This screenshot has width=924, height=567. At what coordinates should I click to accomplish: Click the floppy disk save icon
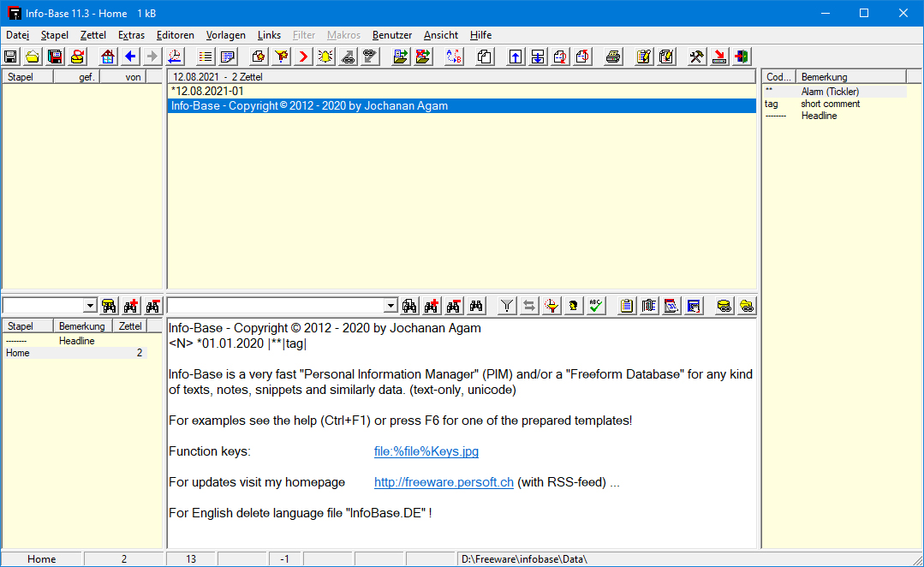point(10,57)
